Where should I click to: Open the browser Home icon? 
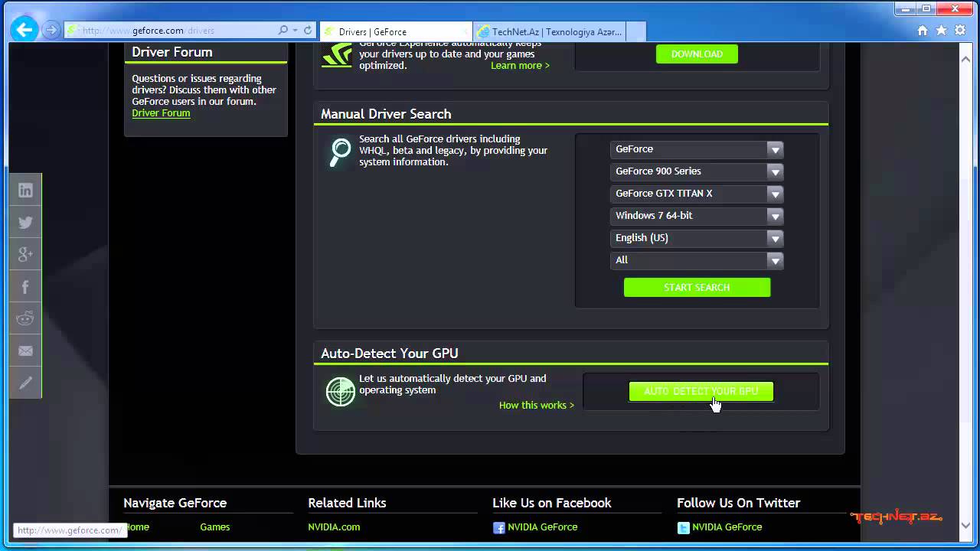923,31
